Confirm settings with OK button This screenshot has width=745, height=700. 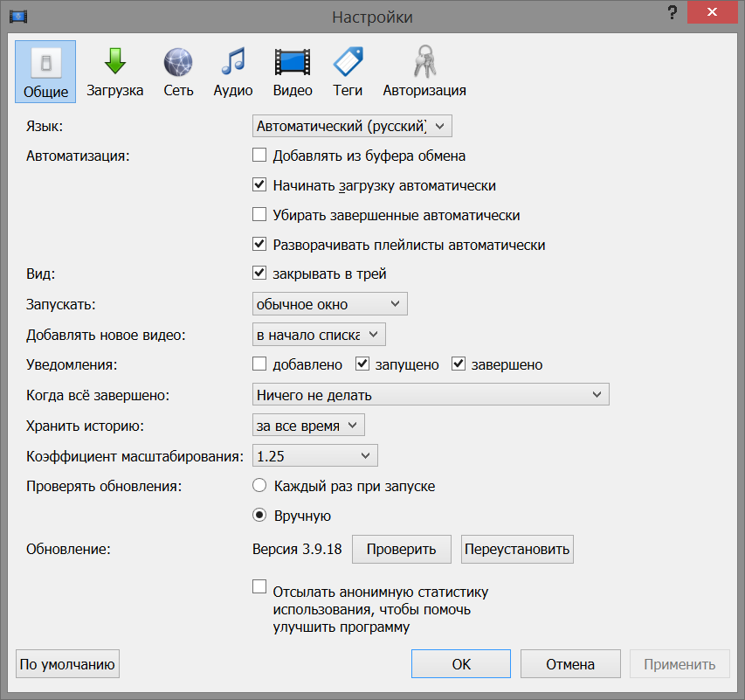click(x=461, y=664)
